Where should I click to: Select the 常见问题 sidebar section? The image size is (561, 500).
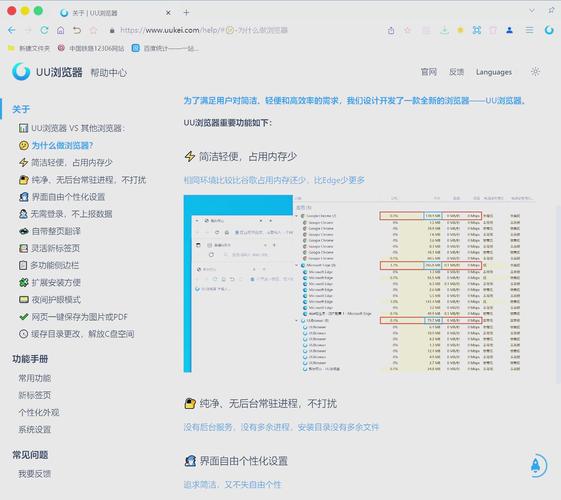coord(30,455)
